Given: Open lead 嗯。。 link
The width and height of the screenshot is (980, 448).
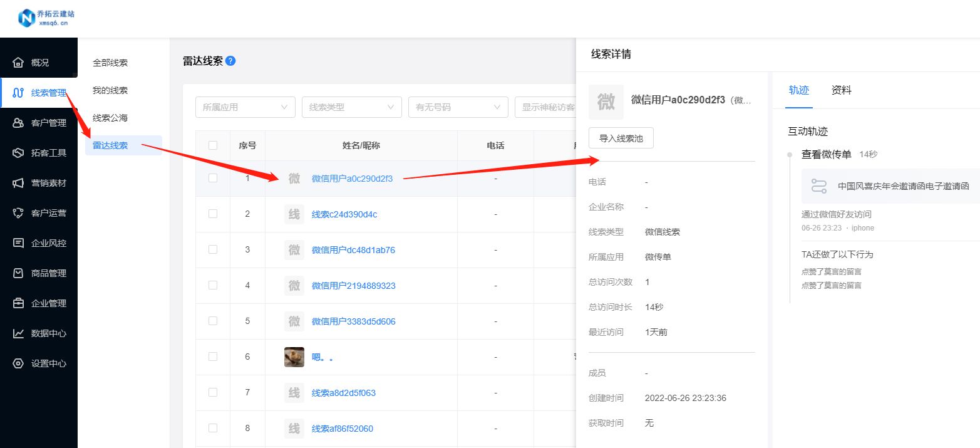Looking at the screenshot, I should (x=322, y=357).
